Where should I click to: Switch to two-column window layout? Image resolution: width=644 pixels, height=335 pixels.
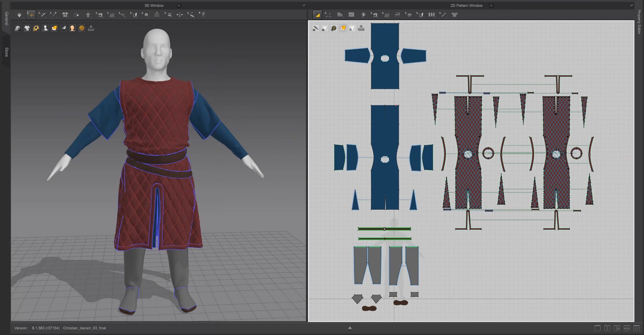(607, 328)
